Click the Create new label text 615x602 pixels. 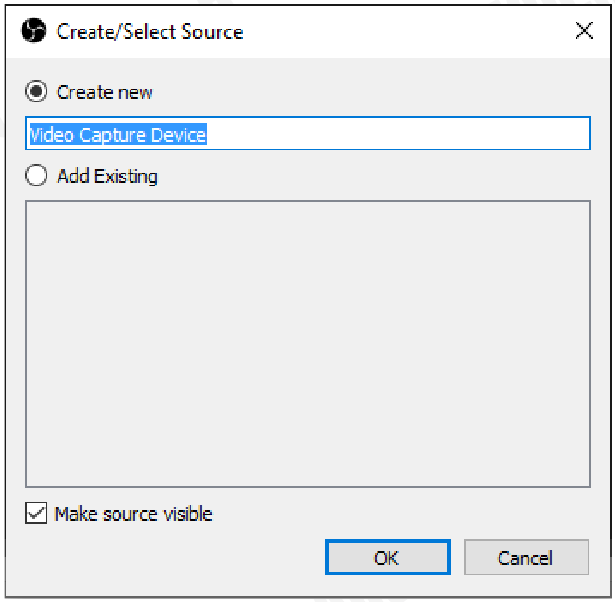click(104, 93)
